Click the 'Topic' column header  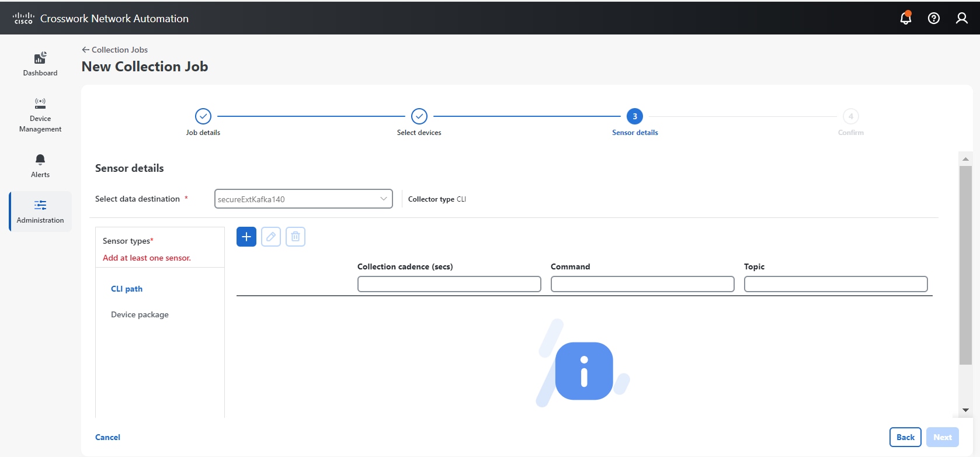tap(754, 266)
